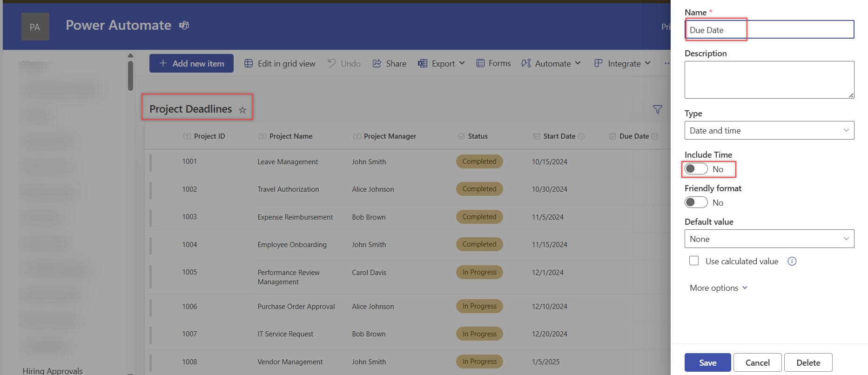Click the Travel Authorization project name
868x375 pixels.
coord(288,189)
